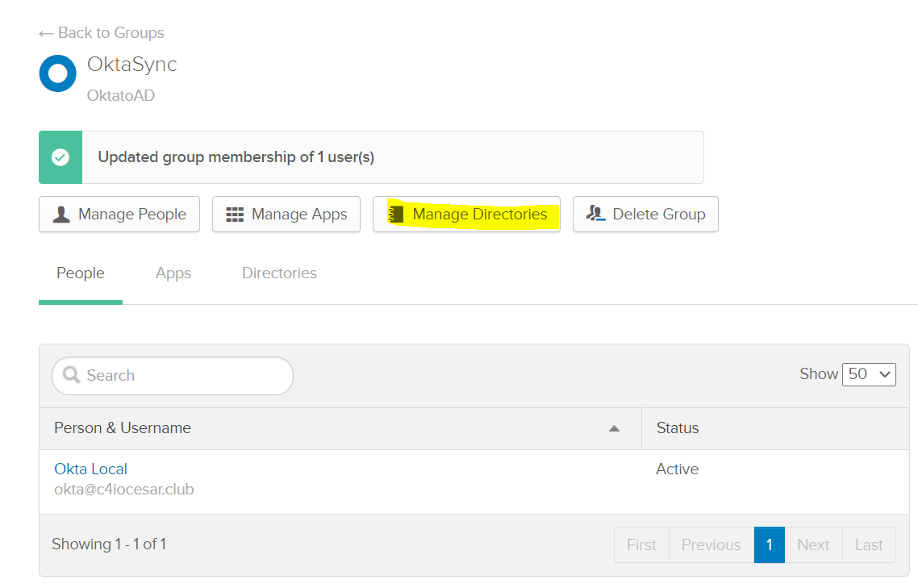The width and height of the screenshot is (918, 588).
Task: Open Manage Directories button
Action: 466,215
